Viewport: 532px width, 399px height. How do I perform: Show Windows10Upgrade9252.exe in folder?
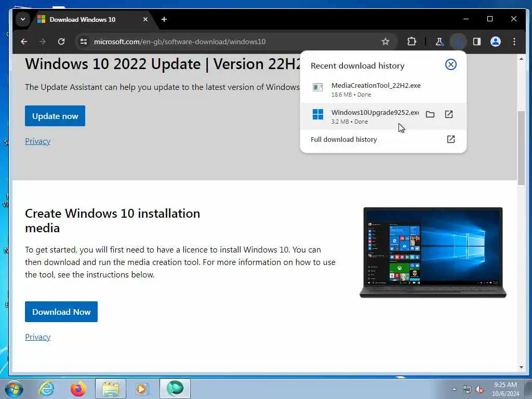430,114
